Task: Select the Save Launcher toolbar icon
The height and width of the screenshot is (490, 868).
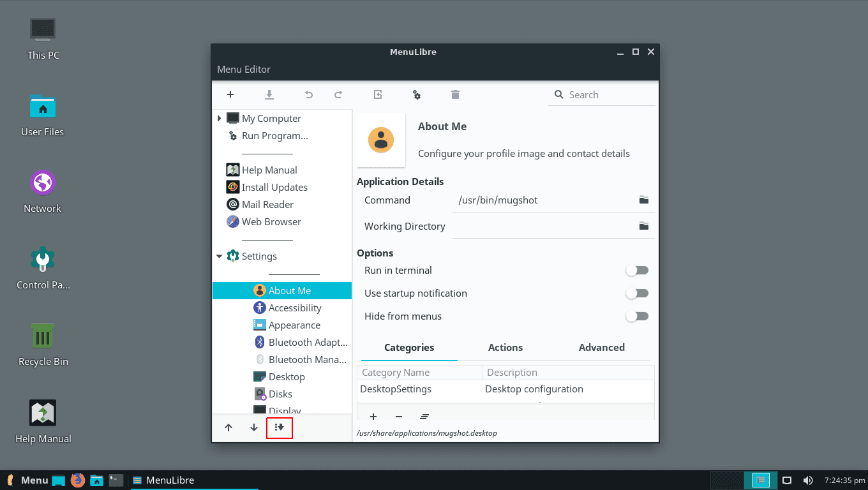Action: [x=269, y=94]
